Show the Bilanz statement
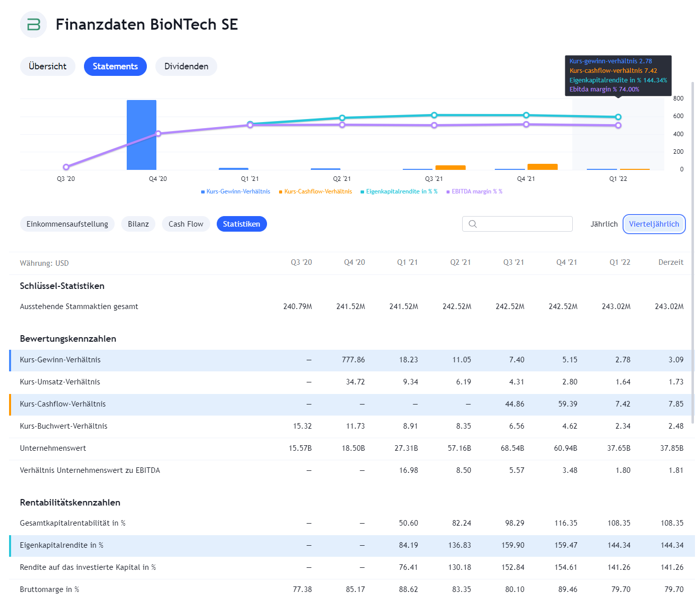Image resolution: width=700 pixels, height=600 pixels. click(138, 224)
